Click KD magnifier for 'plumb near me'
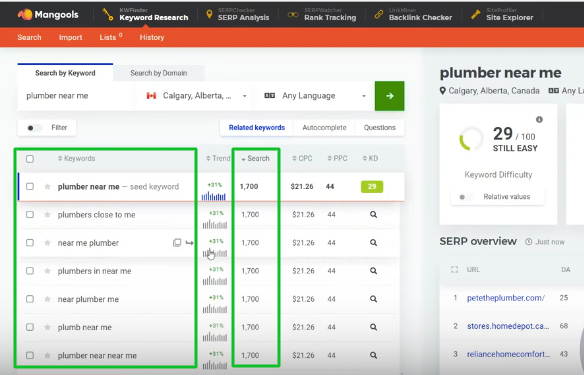The height and width of the screenshot is (375, 584). point(373,327)
